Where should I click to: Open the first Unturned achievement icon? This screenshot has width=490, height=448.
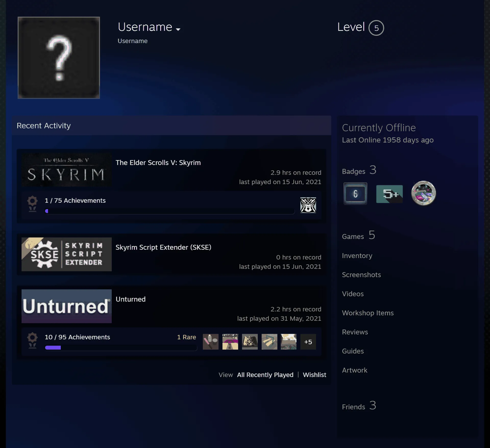click(211, 342)
